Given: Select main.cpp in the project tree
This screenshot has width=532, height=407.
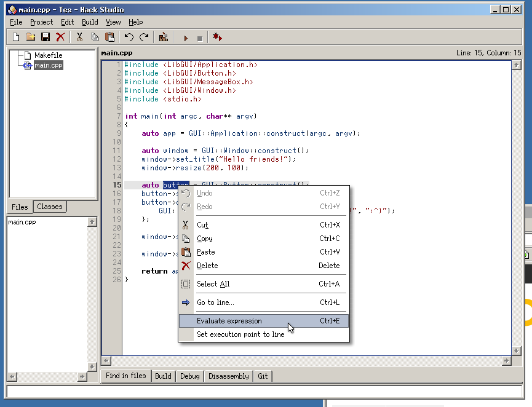Looking at the screenshot, I should [49, 65].
